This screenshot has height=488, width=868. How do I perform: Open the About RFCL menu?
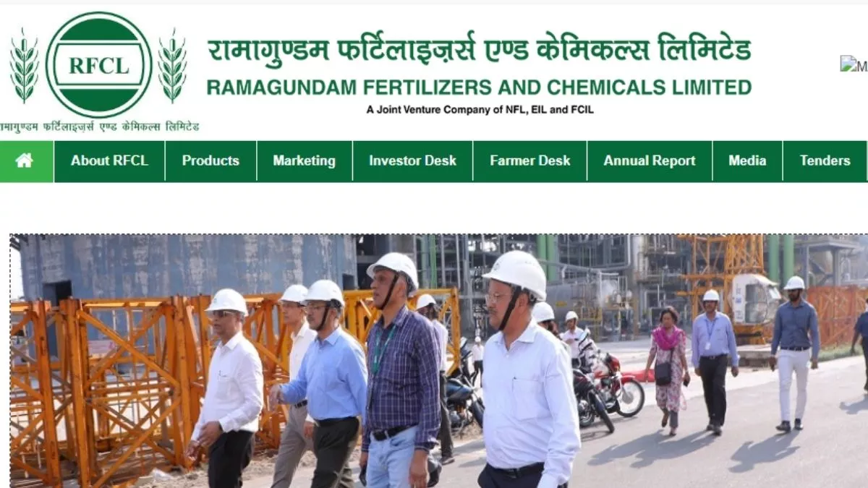click(109, 160)
